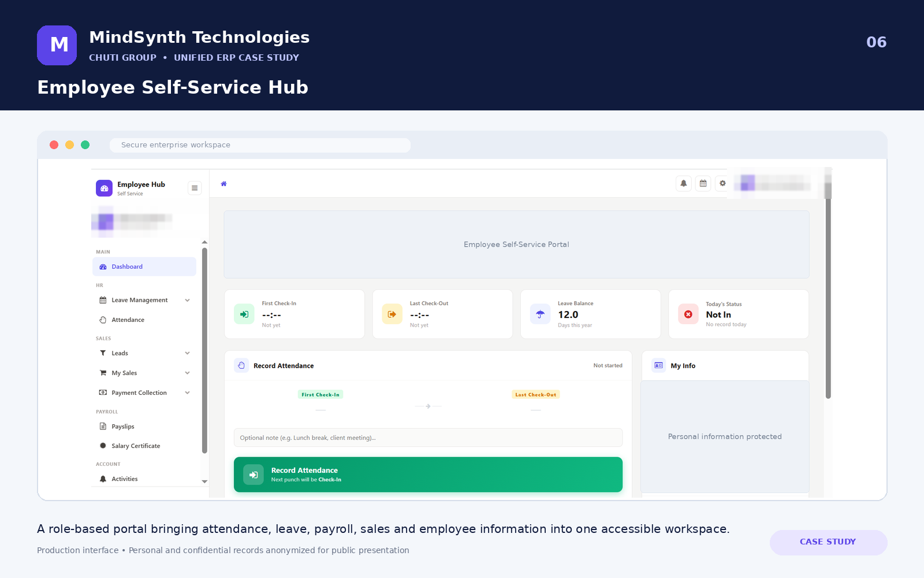Click the Personal information protected panel

[725, 436]
